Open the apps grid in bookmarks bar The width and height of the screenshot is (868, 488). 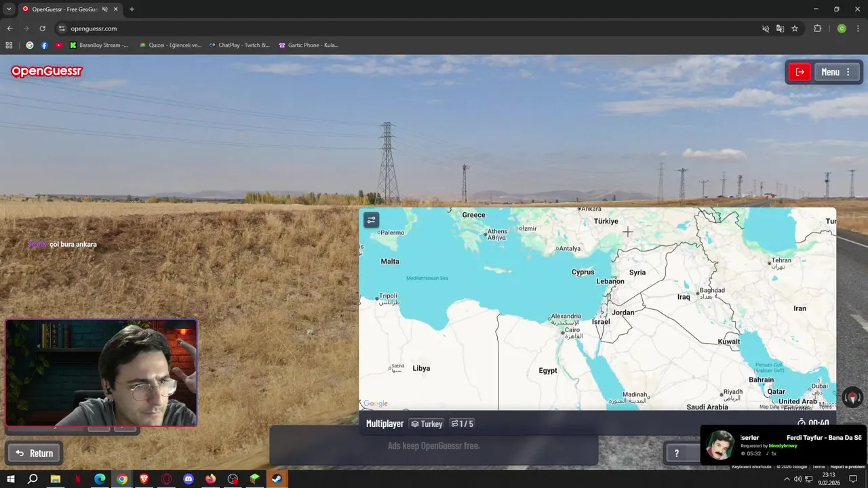9,45
